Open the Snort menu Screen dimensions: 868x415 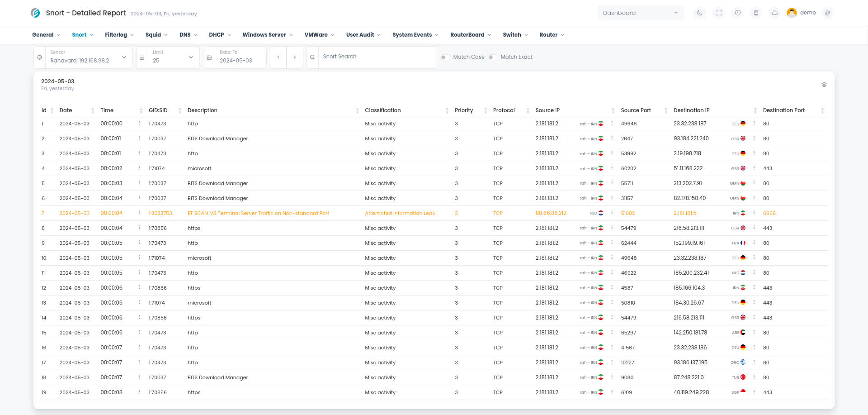point(83,35)
